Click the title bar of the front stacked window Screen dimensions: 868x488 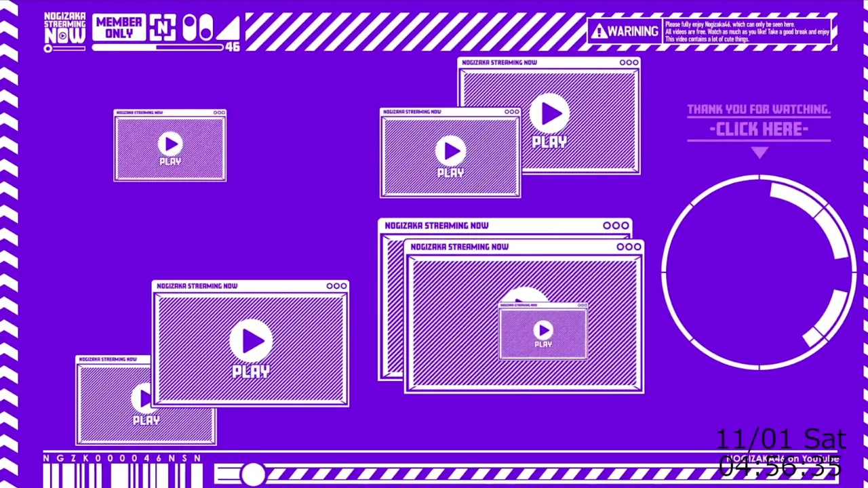(524, 247)
